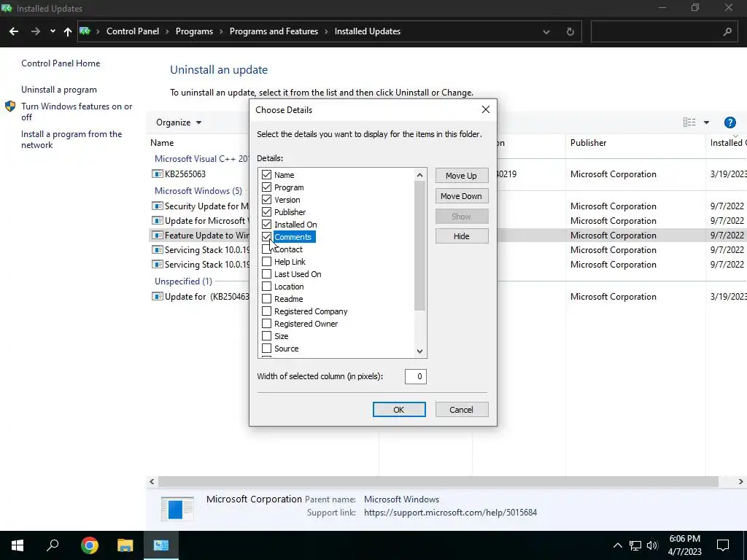This screenshot has width=747, height=560.
Task: Collapse the Microsoft Windows (5) group
Action: point(198,191)
